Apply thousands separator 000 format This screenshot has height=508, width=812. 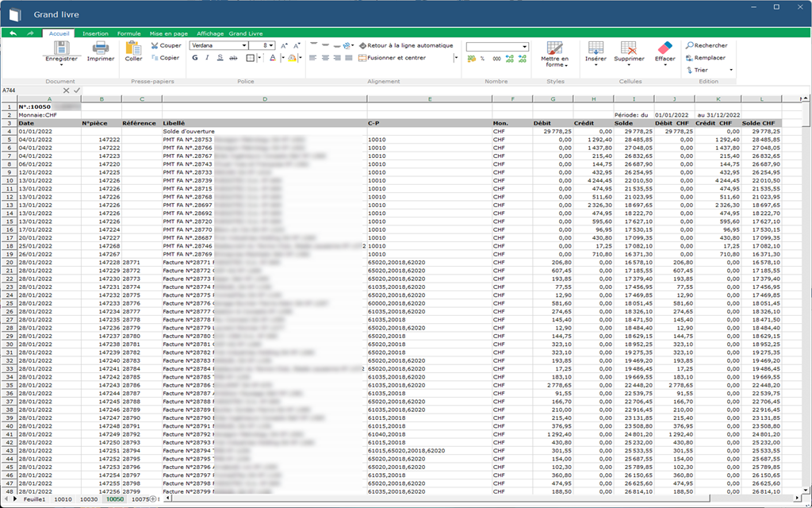496,59
